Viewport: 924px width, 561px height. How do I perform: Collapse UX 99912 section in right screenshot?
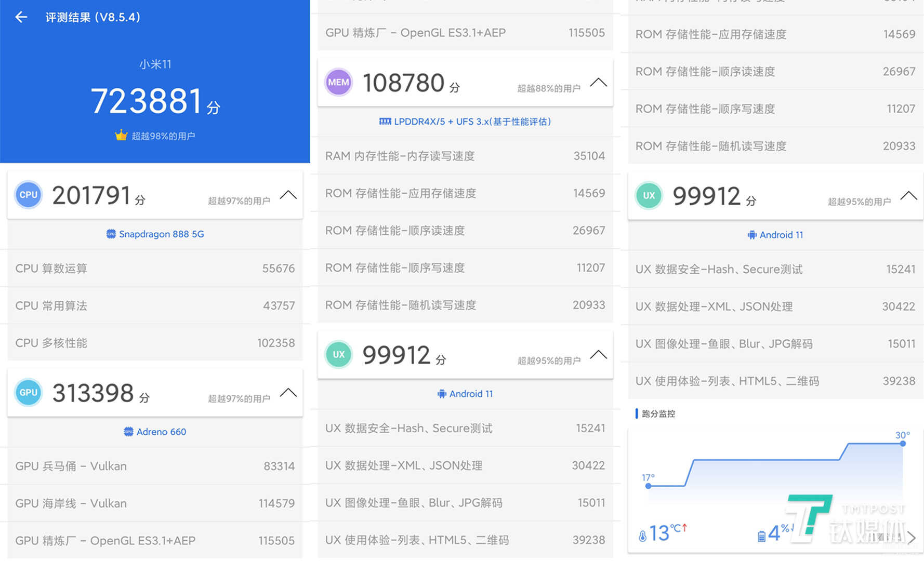(909, 195)
